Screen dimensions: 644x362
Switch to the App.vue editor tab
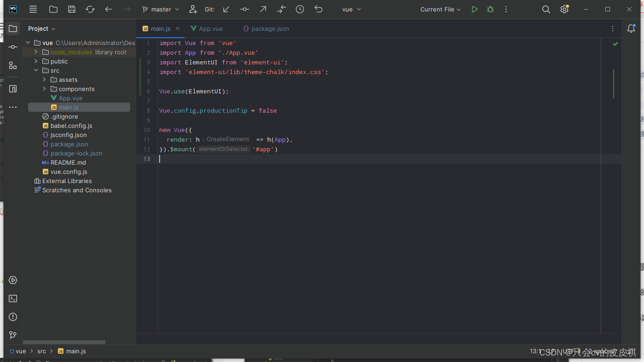(207, 29)
